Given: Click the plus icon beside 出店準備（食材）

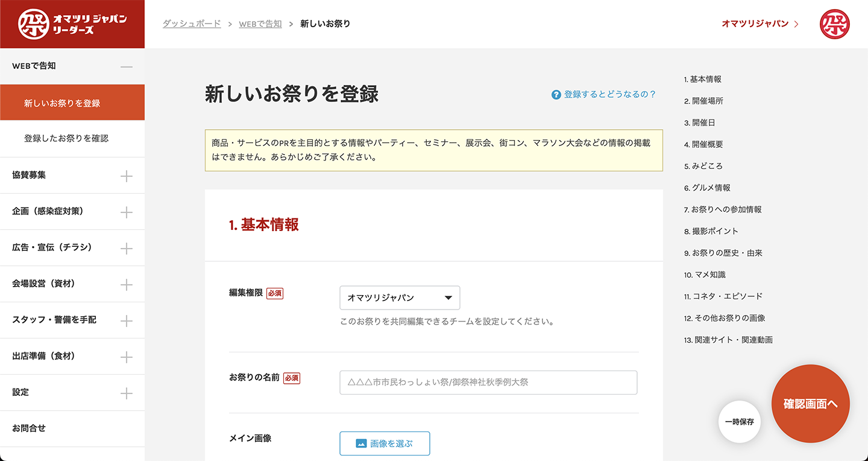Looking at the screenshot, I should [x=126, y=357].
